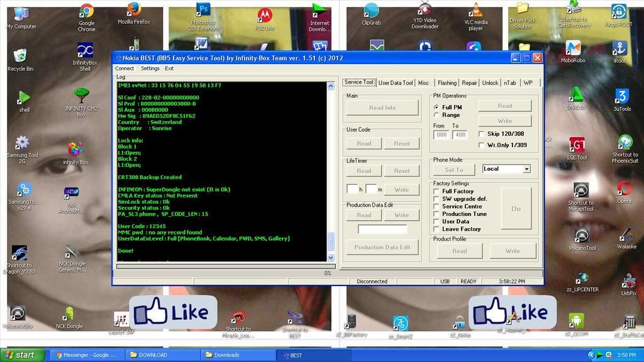This screenshot has width=644, height=362.
Task: Open the Settings menu
Action: tap(150, 69)
